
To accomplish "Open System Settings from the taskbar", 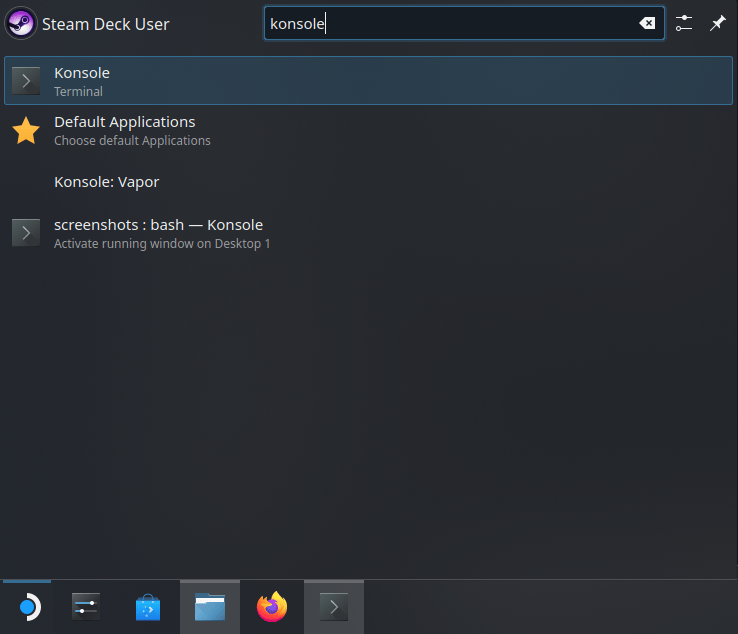I will click(87, 607).
